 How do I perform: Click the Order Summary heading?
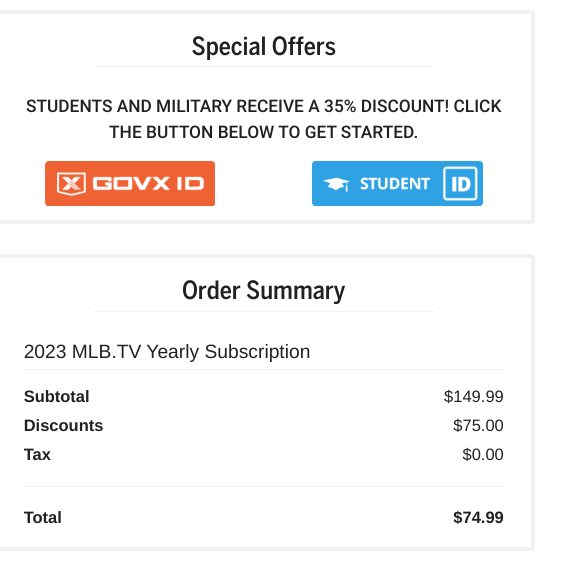(264, 291)
